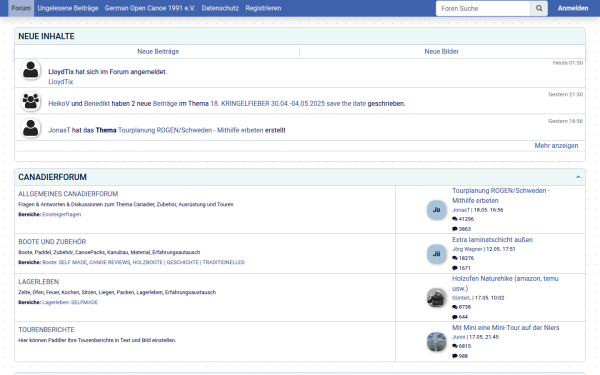
Task: Select the Neue Beiträge tab
Action: click(x=158, y=51)
